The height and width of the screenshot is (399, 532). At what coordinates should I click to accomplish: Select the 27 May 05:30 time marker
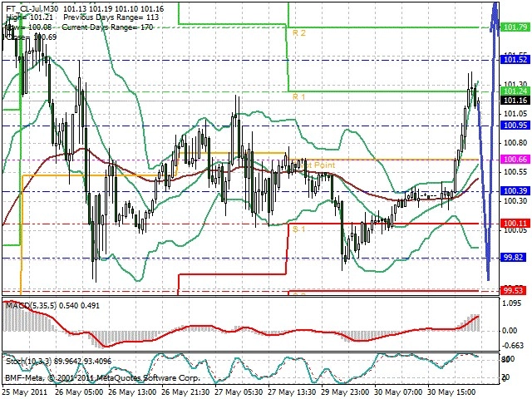(239, 392)
